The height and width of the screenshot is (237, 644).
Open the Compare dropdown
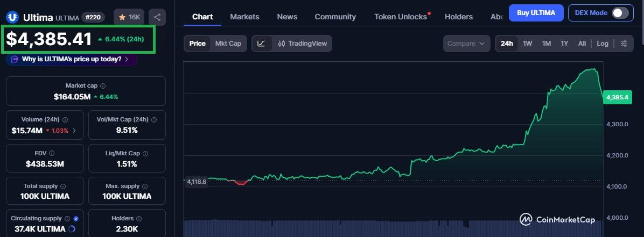click(x=466, y=44)
